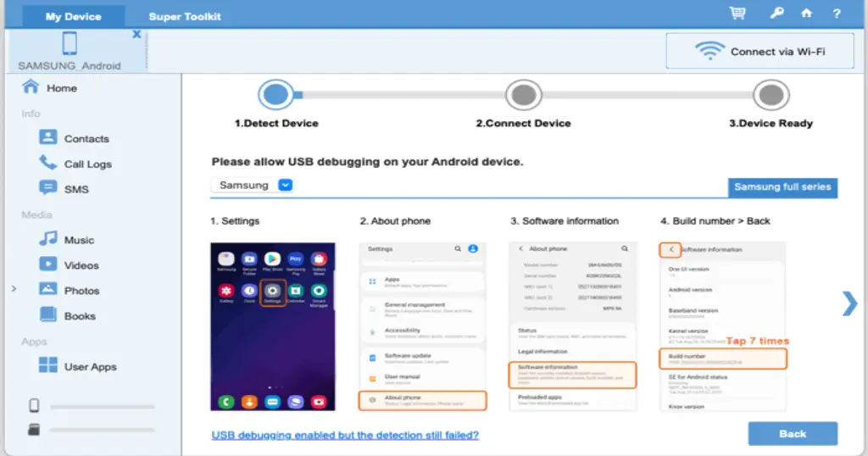Click the key registration icon
The height and width of the screenshot is (456, 868).
click(x=776, y=14)
